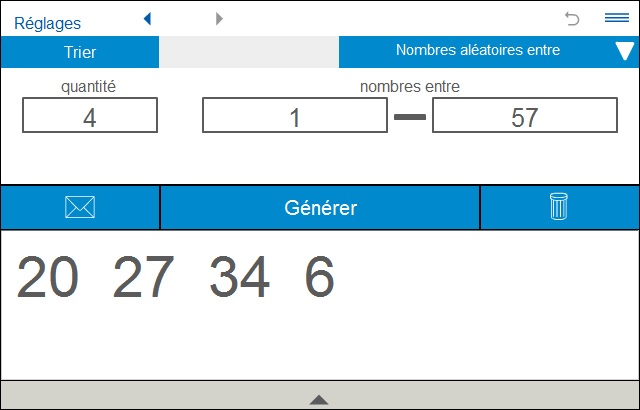Click the quantité input field
Screen dimensions: 640x410
pyautogui.click(x=90, y=116)
